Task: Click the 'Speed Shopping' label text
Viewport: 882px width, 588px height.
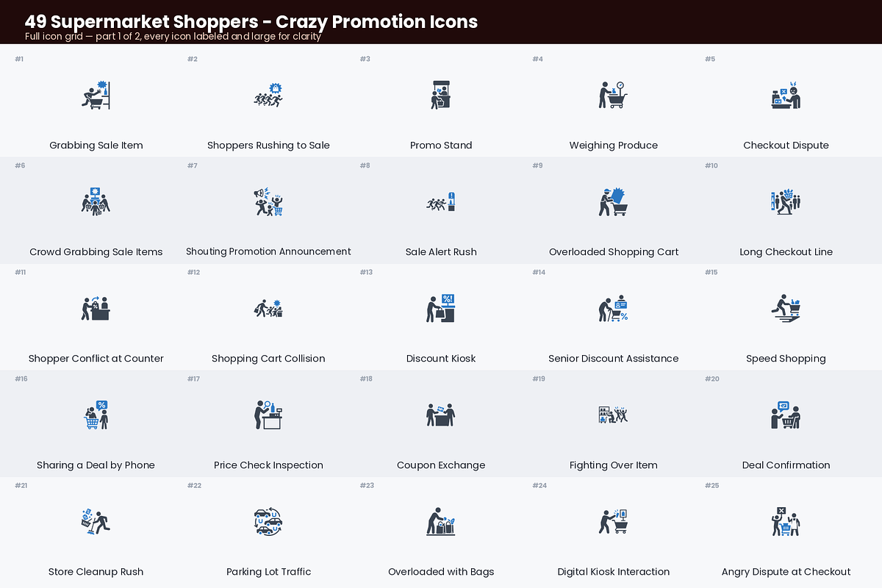Action: 786,358
